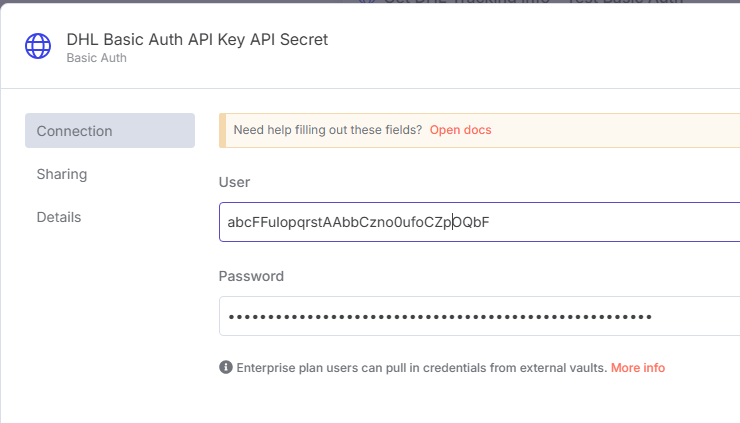Viewport: 740px width, 423px height.
Task: Switch to the Sharing tab
Action: click(x=62, y=174)
